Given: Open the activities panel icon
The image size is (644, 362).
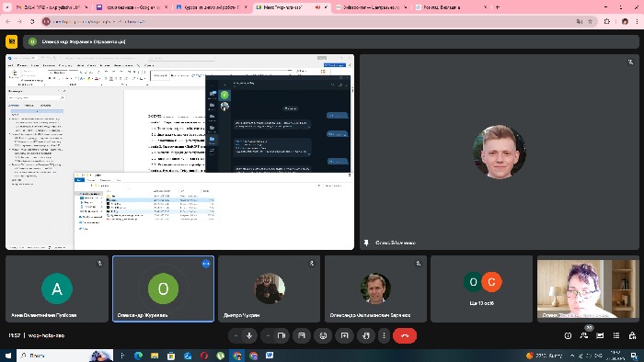Looking at the screenshot, I should pyautogui.click(x=616, y=335).
